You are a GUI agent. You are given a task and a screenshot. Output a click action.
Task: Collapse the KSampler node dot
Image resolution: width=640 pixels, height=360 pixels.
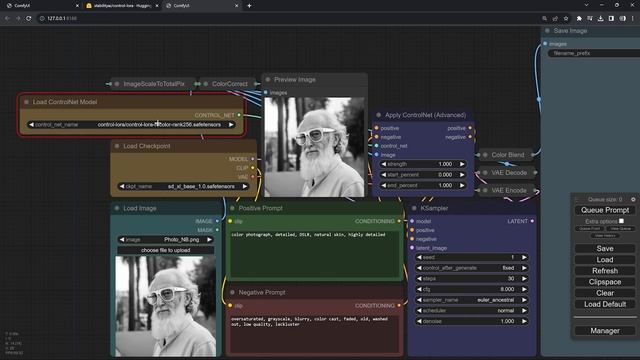(x=414, y=208)
